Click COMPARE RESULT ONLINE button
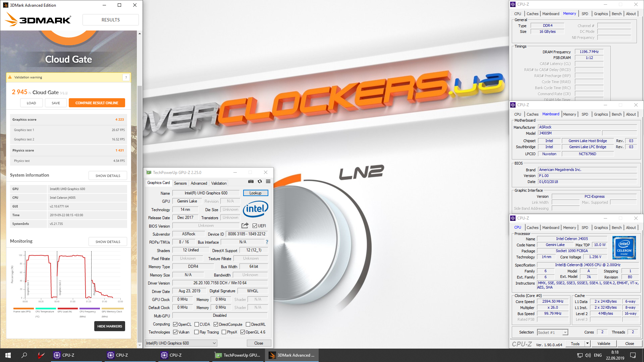644x362 pixels. pos(97,103)
